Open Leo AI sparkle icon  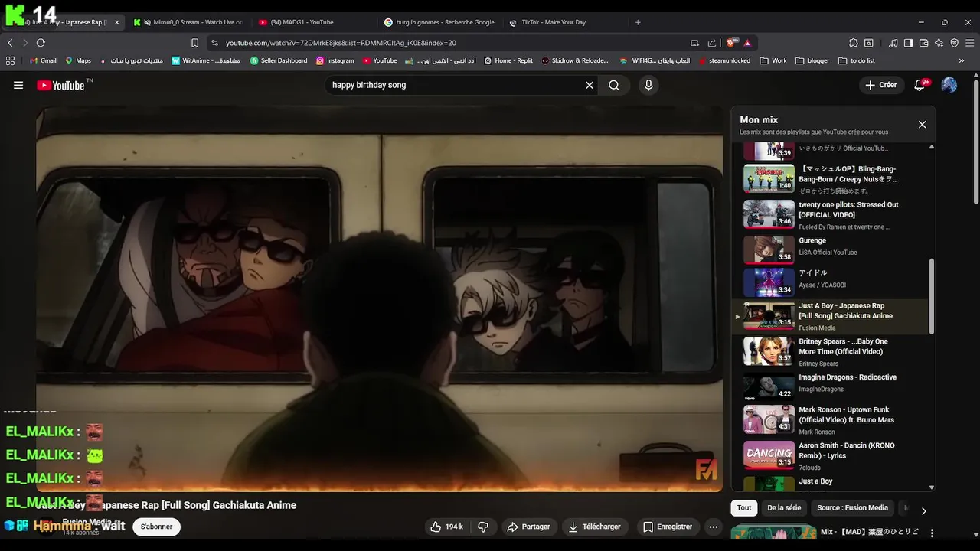[939, 43]
